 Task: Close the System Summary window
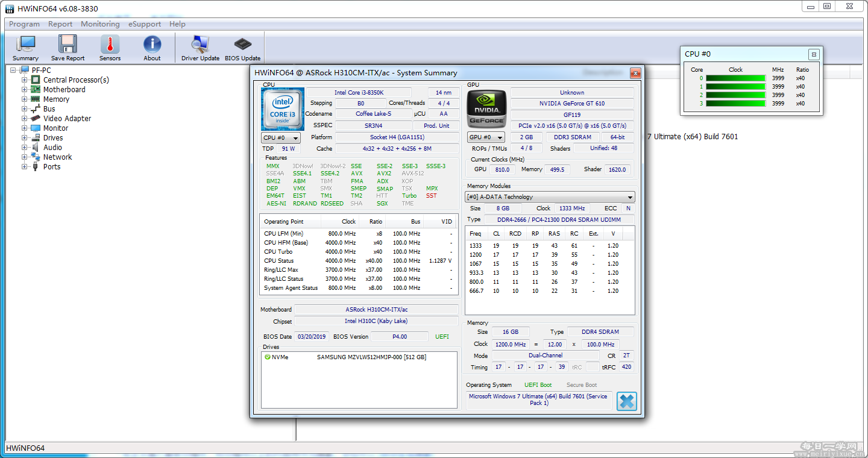pos(635,73)
